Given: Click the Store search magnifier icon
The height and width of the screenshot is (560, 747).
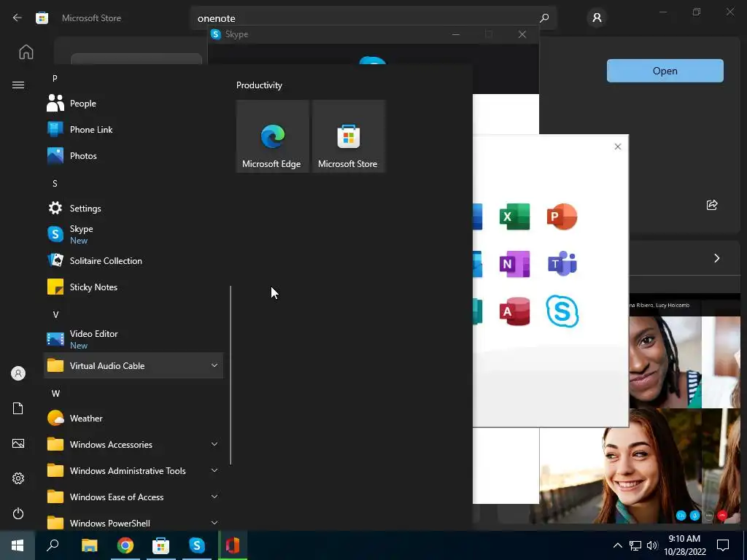Looking at the screenshot, I should [544, 18].
